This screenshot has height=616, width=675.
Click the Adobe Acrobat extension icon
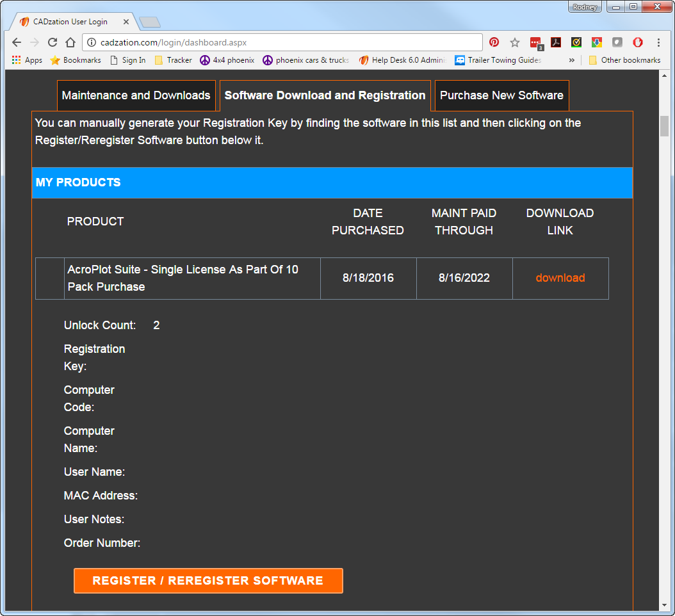pos(556,42)
